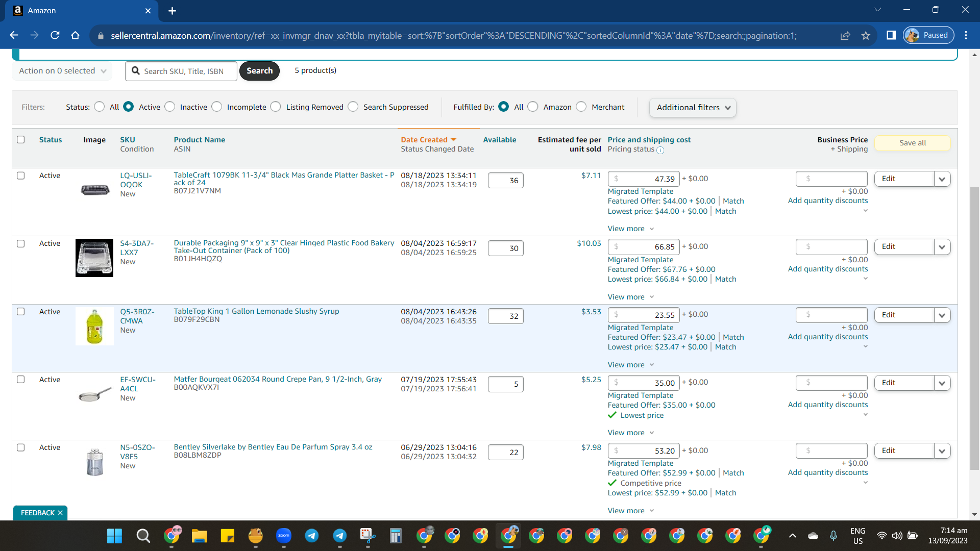
Task: Open a new browser tab
Action: coord(172,11)
